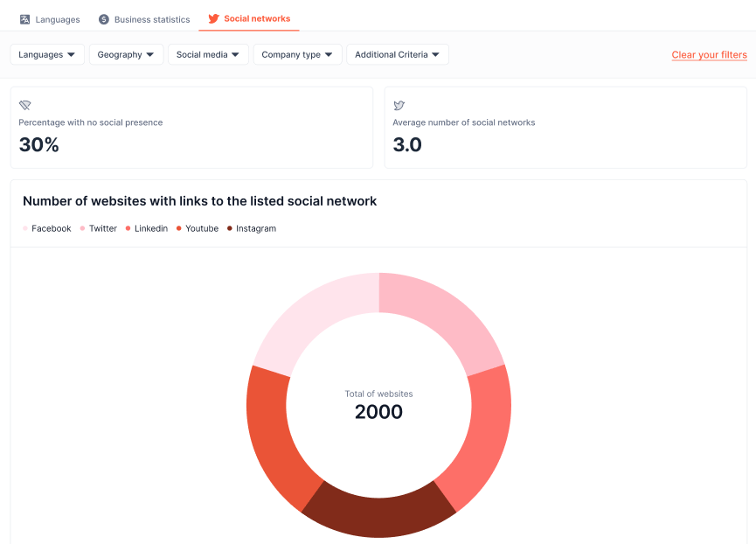Click the Business statistics dollar icon

104,19
